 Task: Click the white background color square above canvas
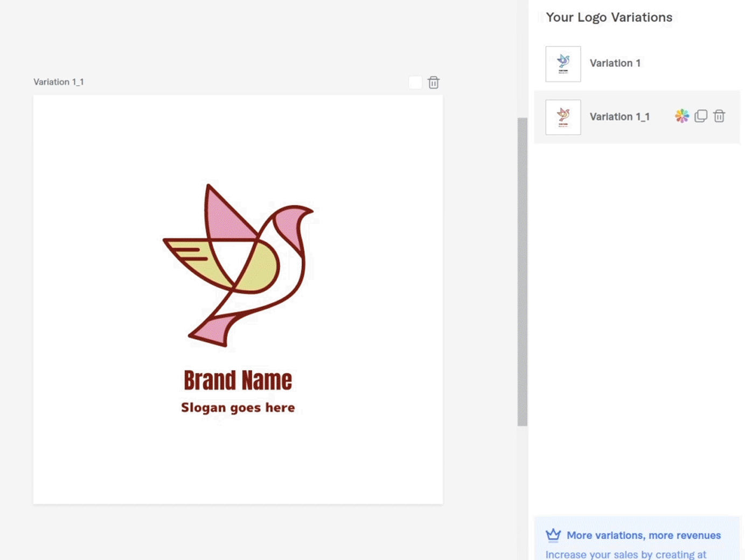[x=415, y=82]
